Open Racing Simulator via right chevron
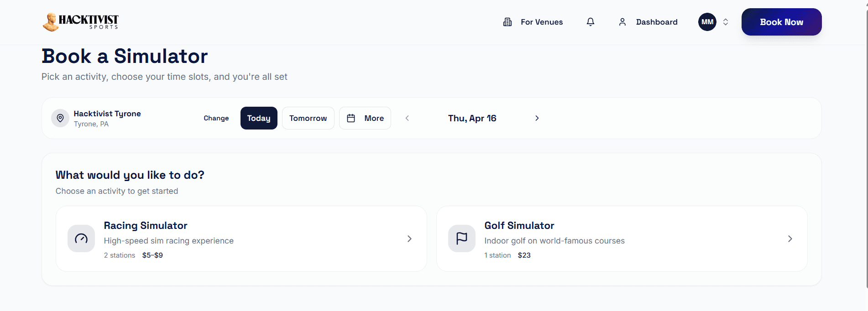 [x=409, y=238]
